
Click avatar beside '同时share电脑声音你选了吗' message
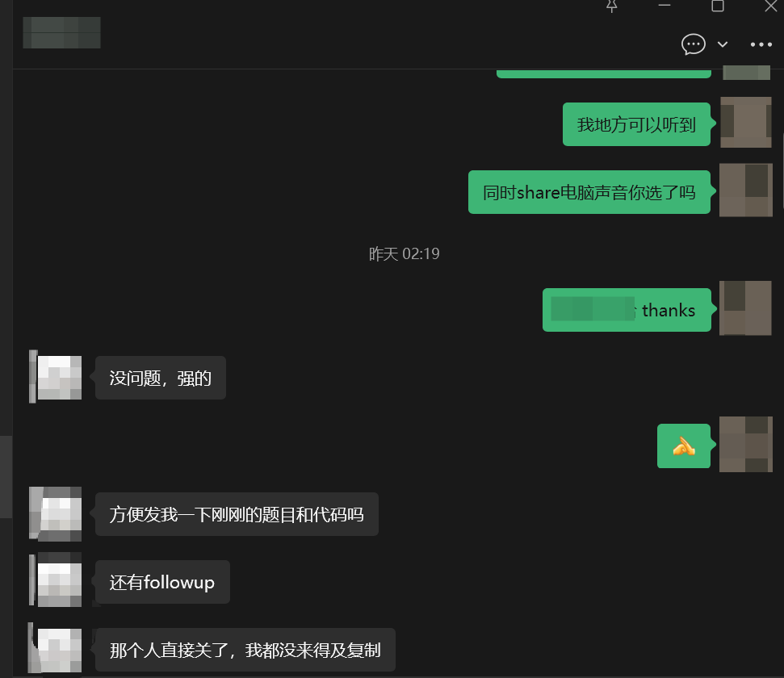745,190
